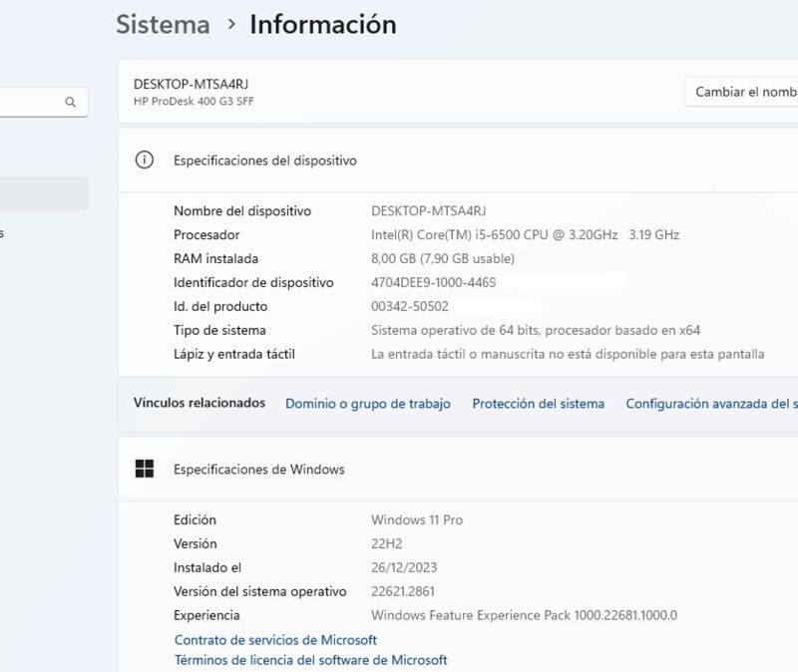Click the Información page title
Viewport: 798px width, 672px height.
pos(323,24)
